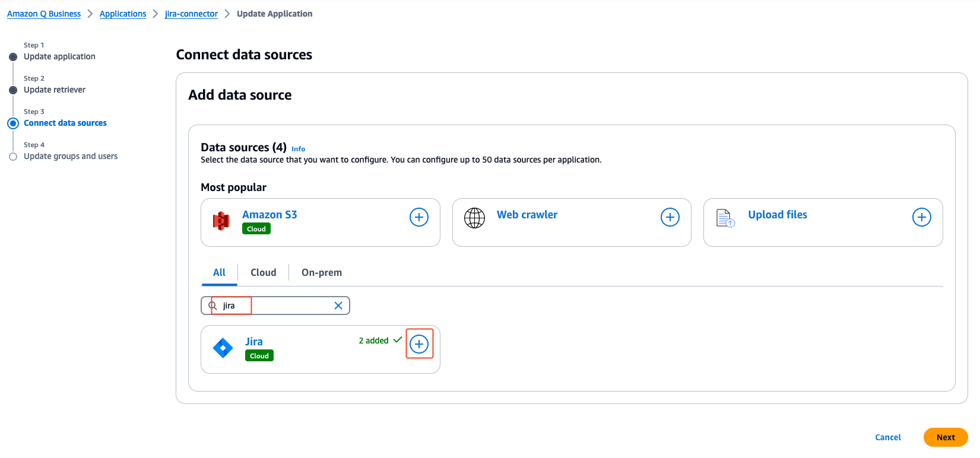Viewport: 980px width, 458px height.
Task: Open the Applications breadcrumb link
Action: 123,14
